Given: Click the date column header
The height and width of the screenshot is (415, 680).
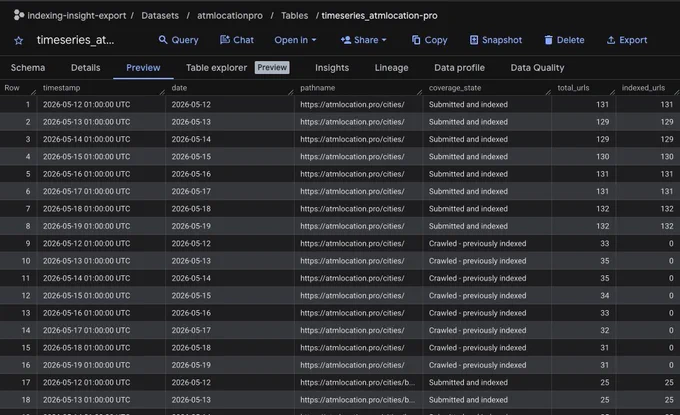Looking at the screenshot, I should click(179, 88).
